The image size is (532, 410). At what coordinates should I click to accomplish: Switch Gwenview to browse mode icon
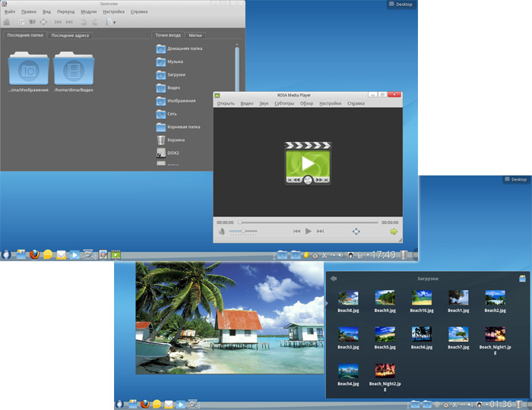[21, 22]
